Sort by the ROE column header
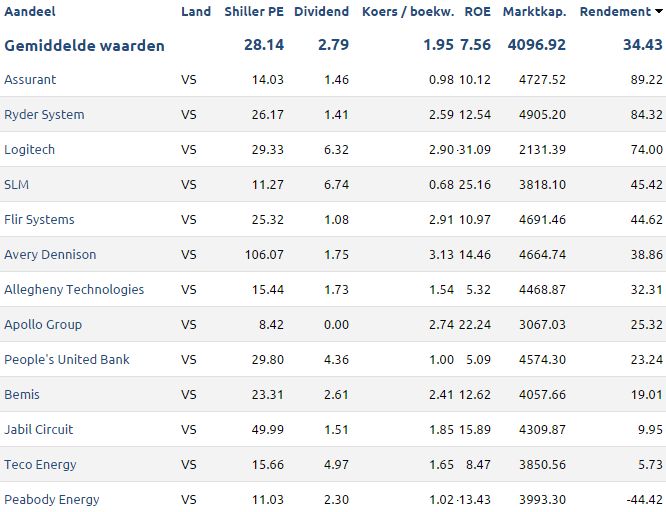The width and height of the screenshot is (666, 512). tap(477, 11)
